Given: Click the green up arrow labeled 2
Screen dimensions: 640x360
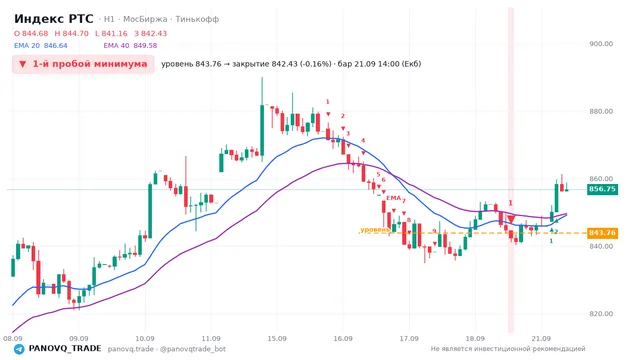Looking at the screenshot, I should tap(552, 231).
